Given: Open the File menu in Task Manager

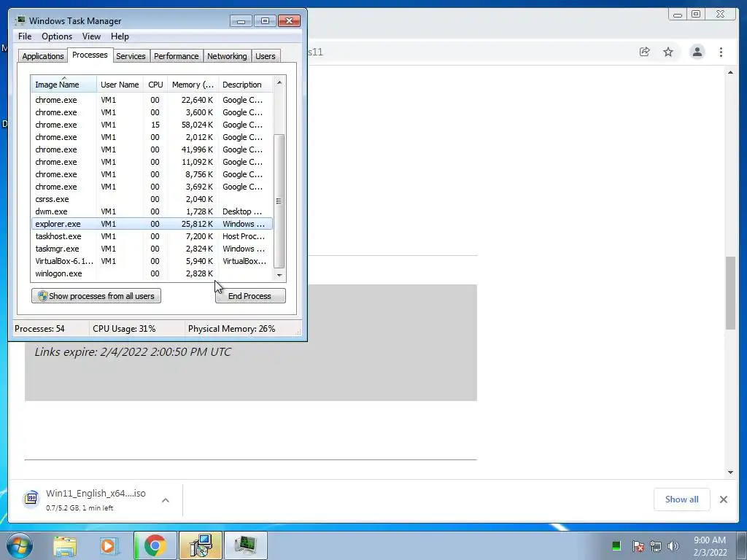Looking at the screenshot, I should tap(25, 36).
